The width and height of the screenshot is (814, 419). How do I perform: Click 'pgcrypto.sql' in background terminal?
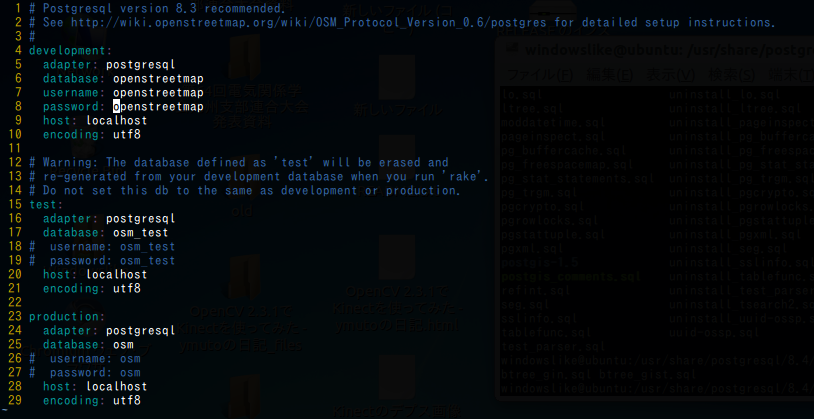point(542,207)
